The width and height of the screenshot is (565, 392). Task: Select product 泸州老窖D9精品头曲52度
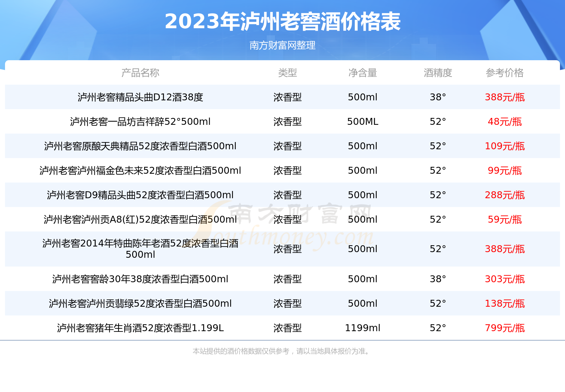coord(140,195)
